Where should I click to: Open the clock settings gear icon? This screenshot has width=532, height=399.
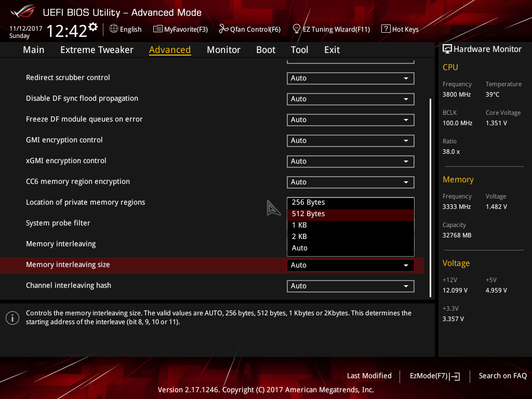click(93, 27)
